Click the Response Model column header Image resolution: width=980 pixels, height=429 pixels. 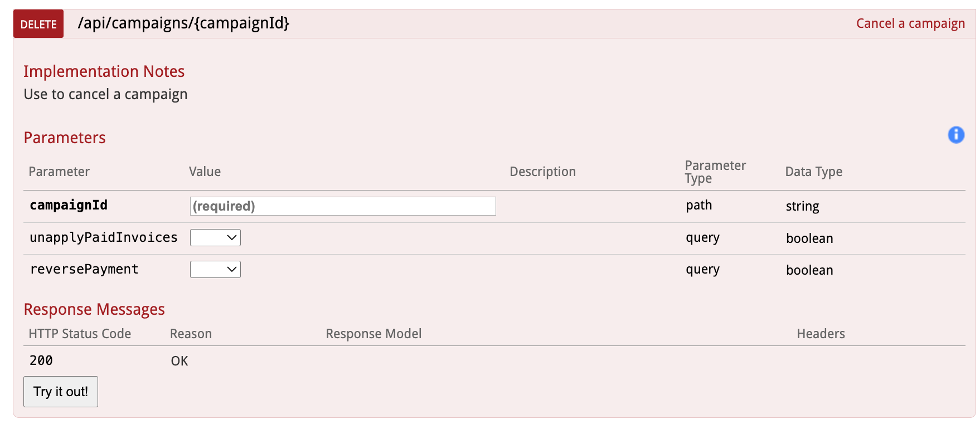point(373,334)
